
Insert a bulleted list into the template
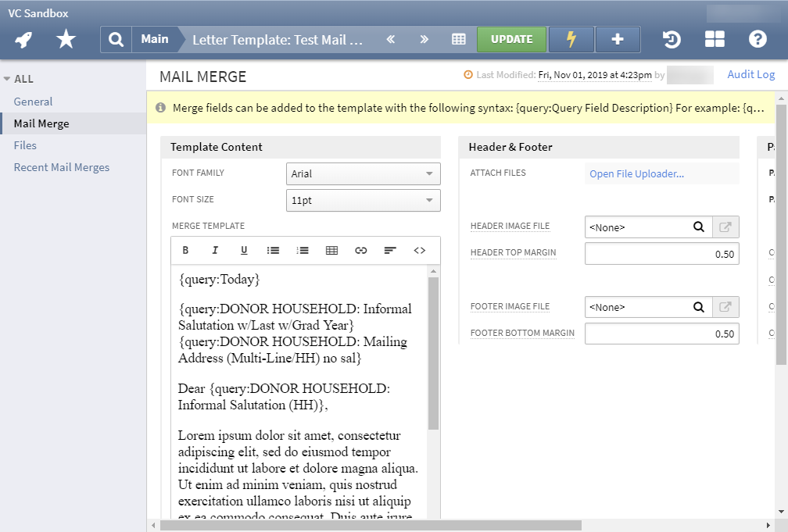point(273,250)
